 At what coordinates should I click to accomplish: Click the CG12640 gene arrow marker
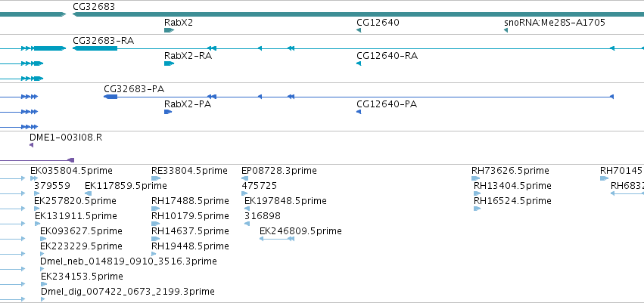pyautogui.click(x=359, y=30)
